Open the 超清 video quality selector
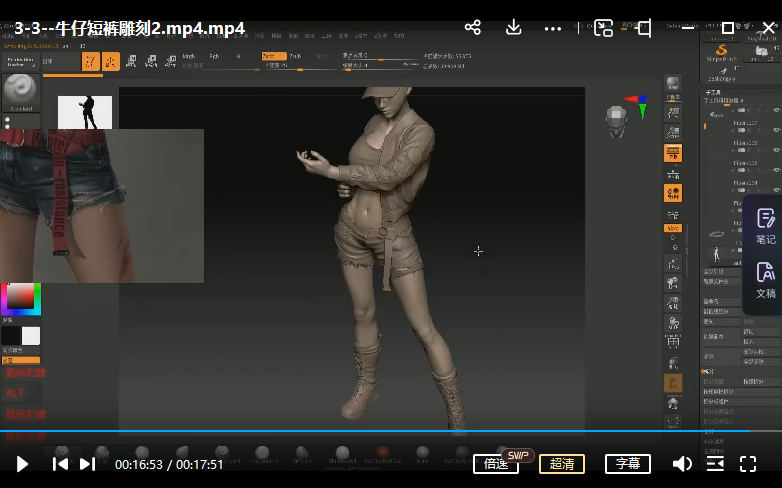The image size is (782, 488). pos(562,464)
